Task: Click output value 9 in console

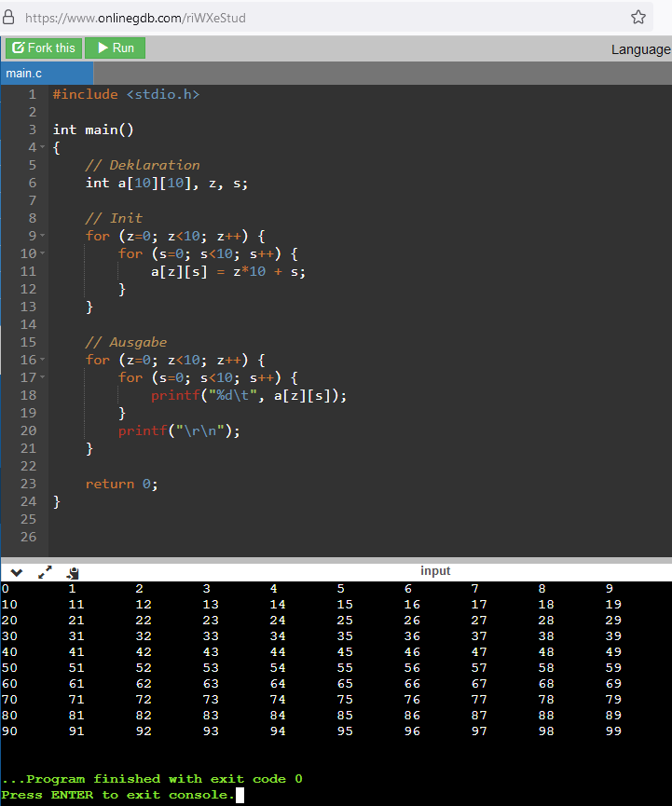Action: [610, 588]
